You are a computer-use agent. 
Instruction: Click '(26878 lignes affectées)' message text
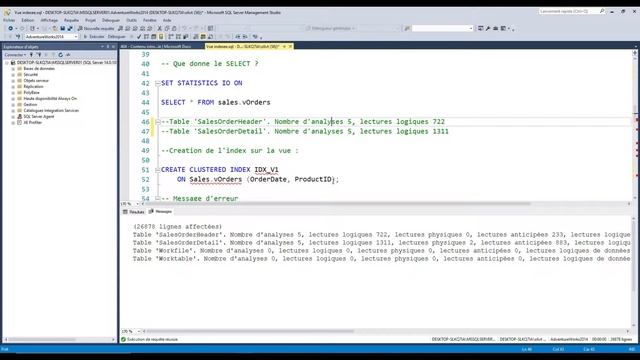tap(178, 227)
